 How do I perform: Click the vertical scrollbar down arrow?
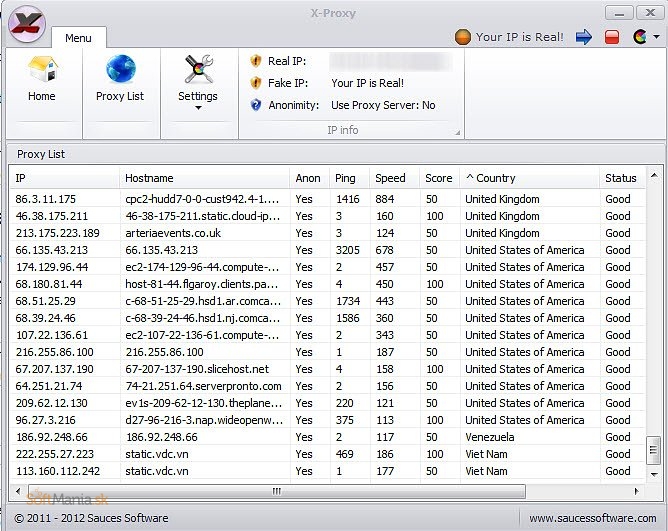[654, 474]
